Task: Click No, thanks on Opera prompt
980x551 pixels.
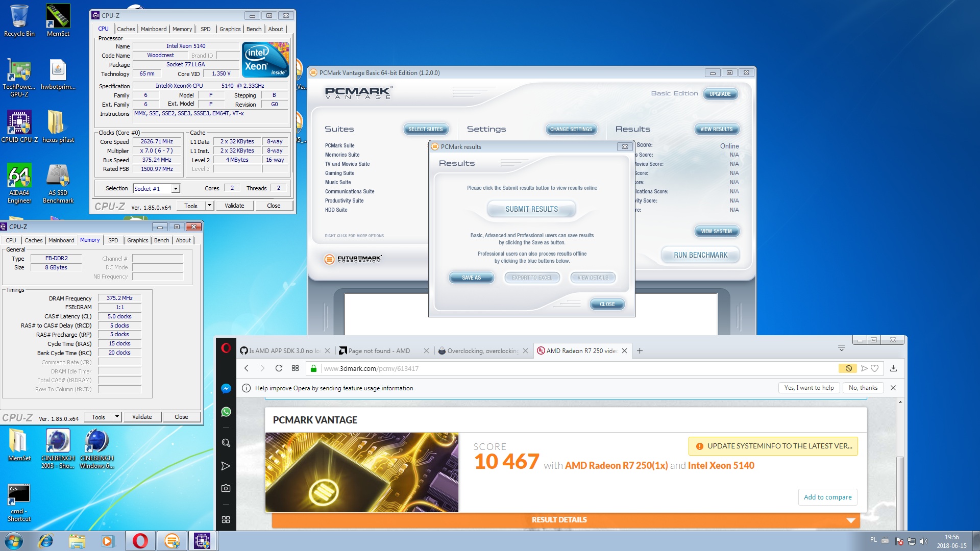Action: pos(863,388)
